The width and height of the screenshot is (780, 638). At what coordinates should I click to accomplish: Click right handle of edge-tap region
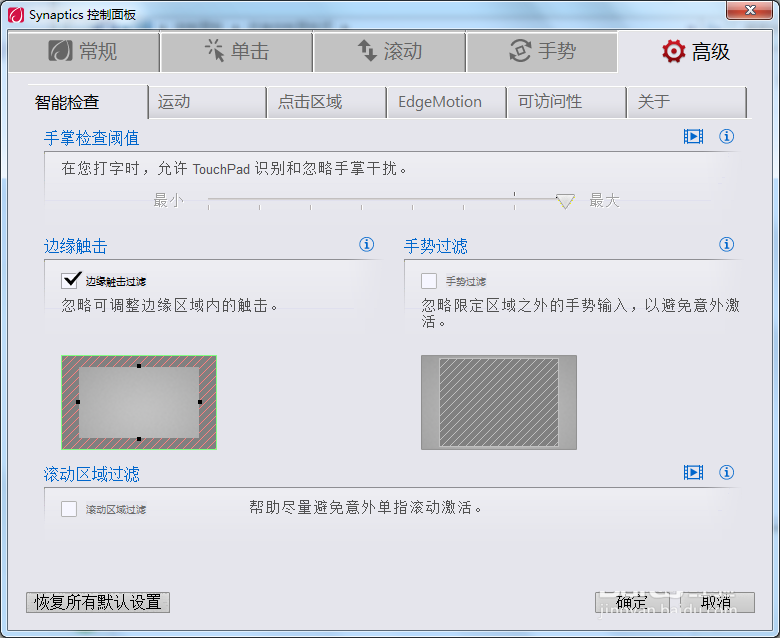pos(200,402)
